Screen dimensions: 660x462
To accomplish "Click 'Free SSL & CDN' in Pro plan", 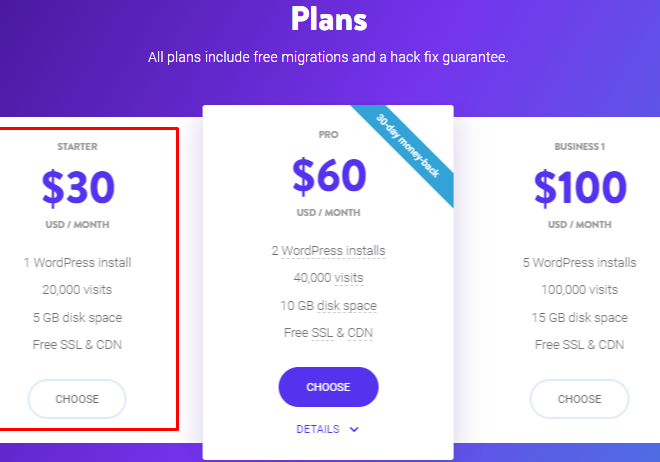I will pyautogui.click(x=328, y=333).
